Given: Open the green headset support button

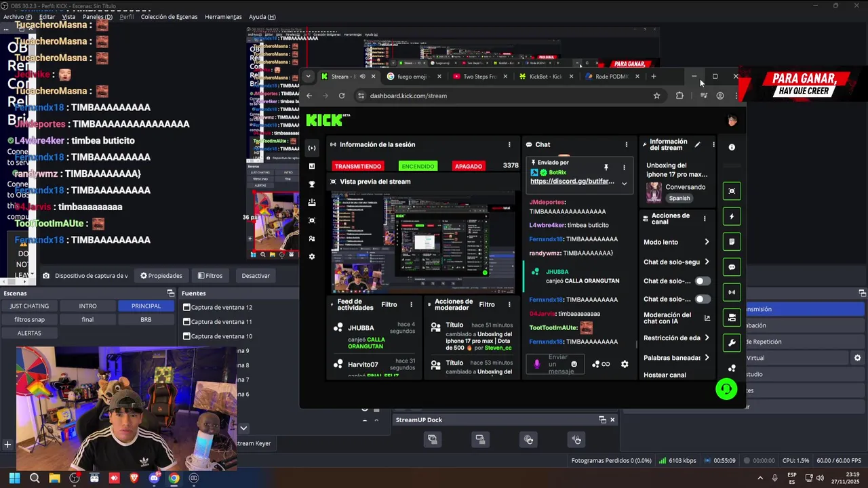Looking at the screenshot, I should pos(726,389).
